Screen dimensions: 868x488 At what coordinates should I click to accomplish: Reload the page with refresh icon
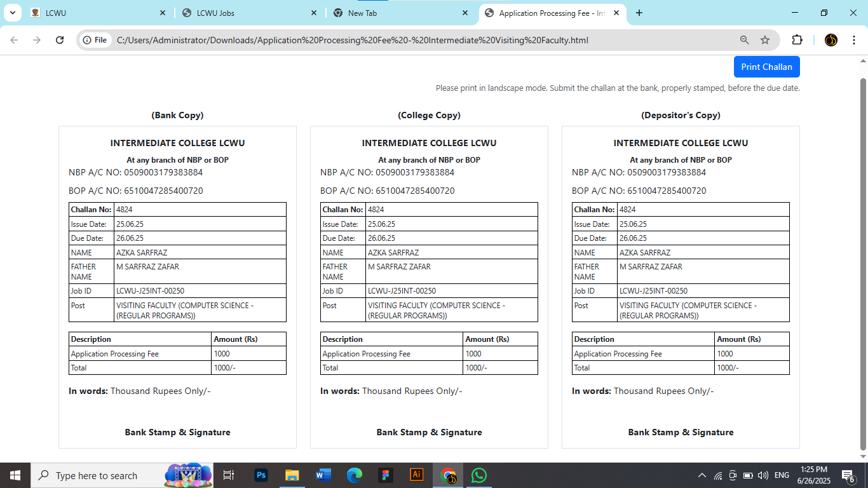pyautogui.click(x=60, y=40)
